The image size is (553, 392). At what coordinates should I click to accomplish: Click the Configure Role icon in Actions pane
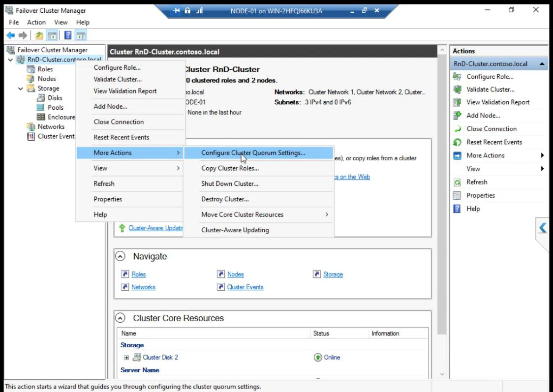coord(457,77)
